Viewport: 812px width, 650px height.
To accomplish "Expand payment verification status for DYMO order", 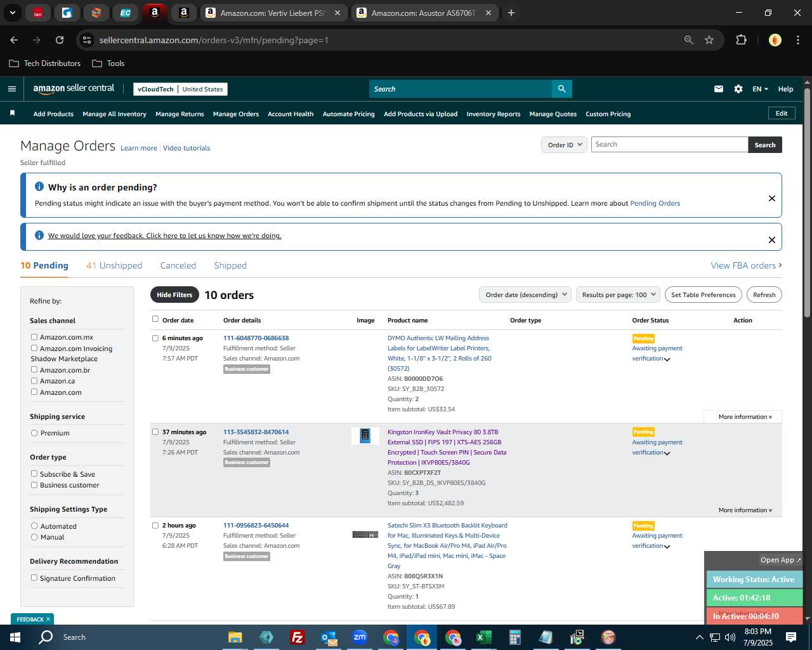I will [x=667, y=359].
